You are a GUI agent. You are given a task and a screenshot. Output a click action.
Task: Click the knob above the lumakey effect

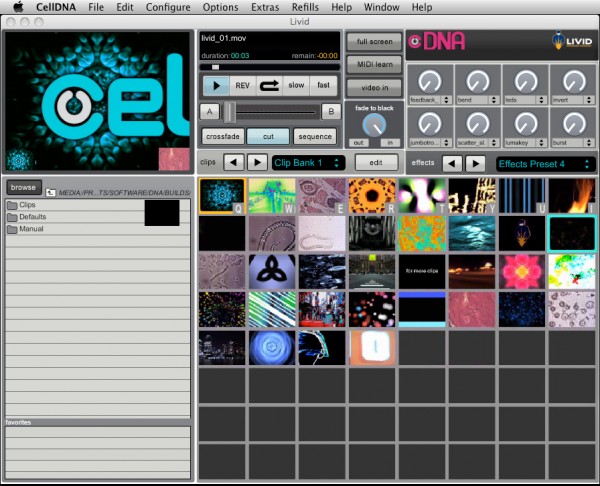(525, 124)
